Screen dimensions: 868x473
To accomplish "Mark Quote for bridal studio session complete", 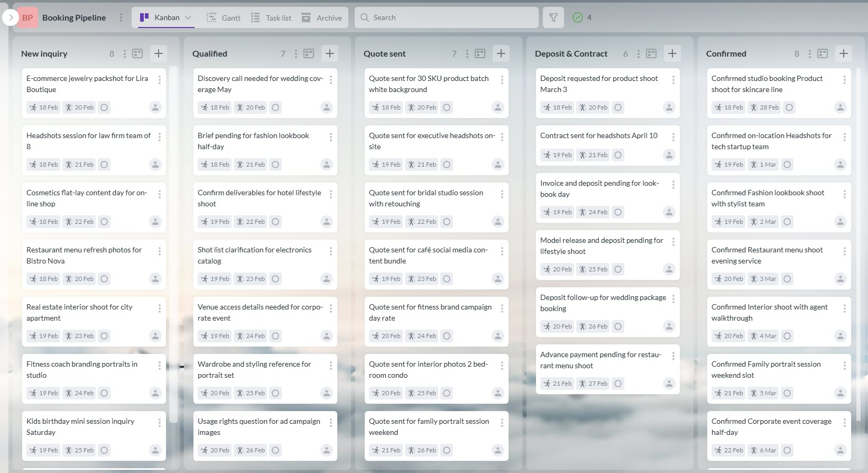I will [447, 222].
